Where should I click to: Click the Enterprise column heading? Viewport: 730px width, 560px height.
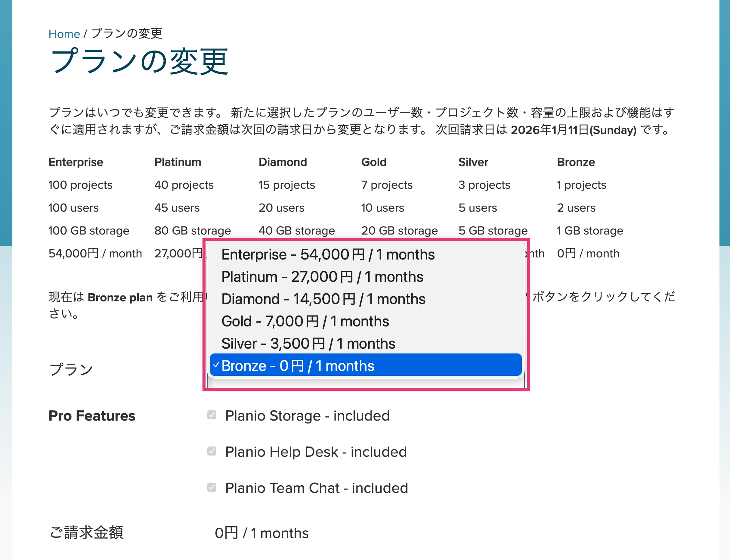[76, 162]
